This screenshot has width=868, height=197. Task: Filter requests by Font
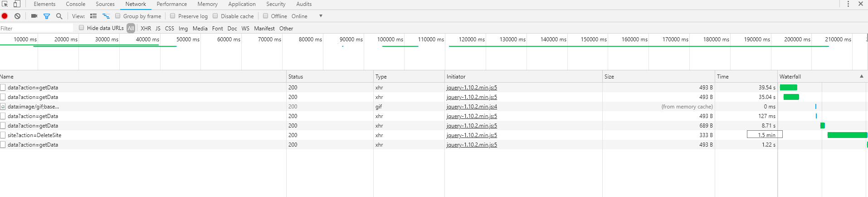pos(218,28)
